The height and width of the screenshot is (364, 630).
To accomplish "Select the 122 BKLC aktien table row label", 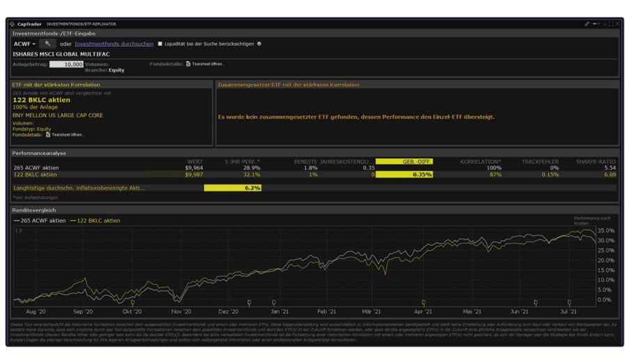I will pyautogui.click(x=35, y=175).
